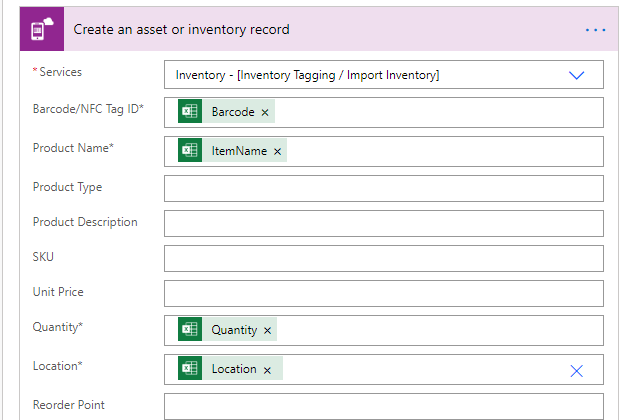622x420 pixels.
Task: Click the action title 'Create an asset or inventory record'
Action: pyautogui.click(x=181, y=29)
